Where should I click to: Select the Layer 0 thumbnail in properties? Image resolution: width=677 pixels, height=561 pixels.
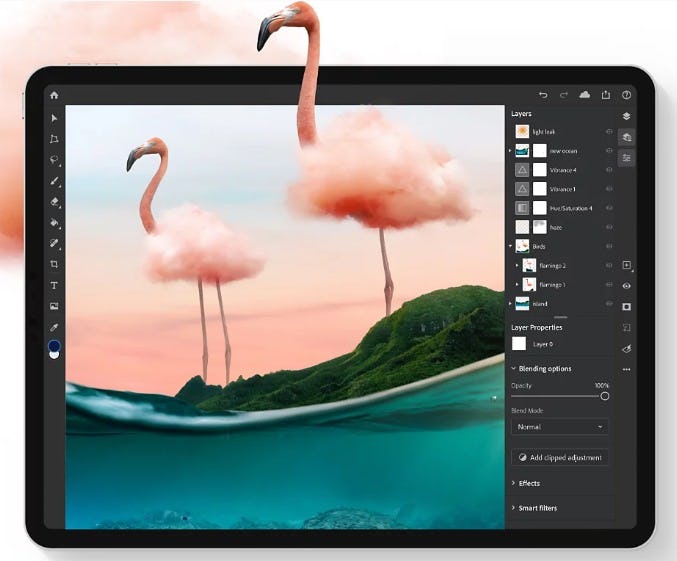coord(519,344)
